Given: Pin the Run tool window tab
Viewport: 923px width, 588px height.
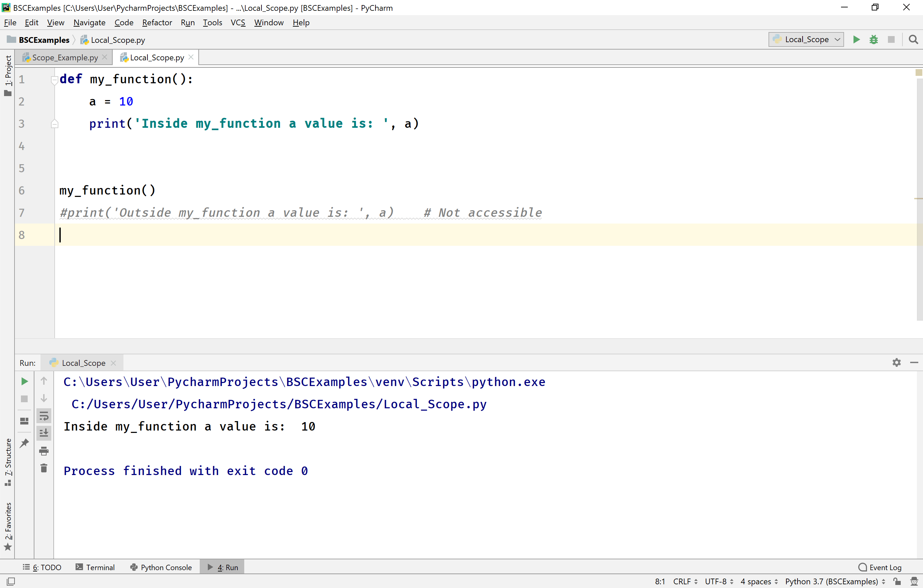Looking at the screenshot, I should tap(24, 443).
